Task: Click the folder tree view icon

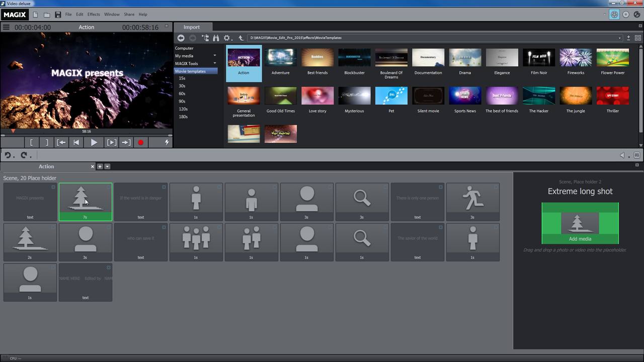Action: pos(205,38)
